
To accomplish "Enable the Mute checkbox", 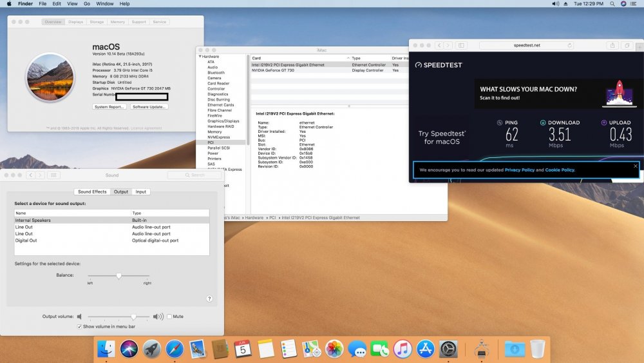I will point(169,317).
